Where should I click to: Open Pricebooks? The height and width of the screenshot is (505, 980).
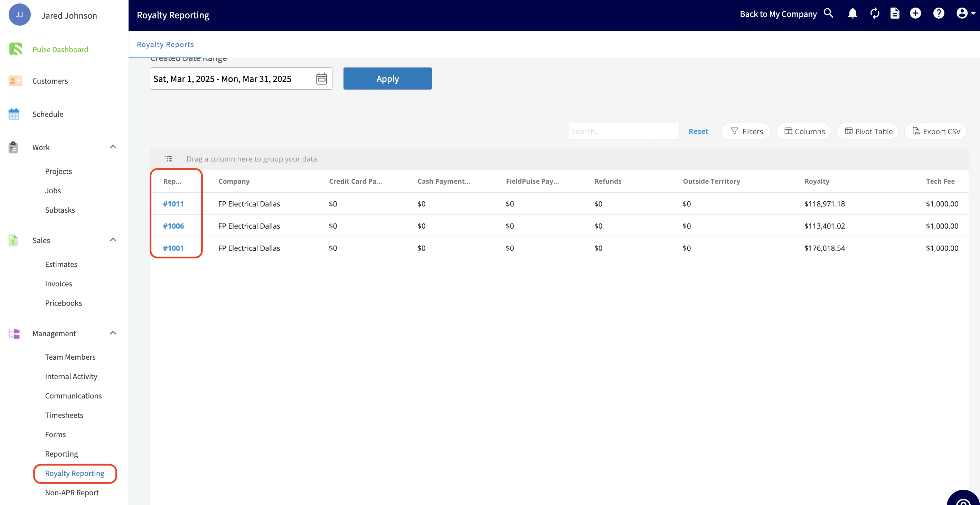pyautogui.click(x=63, y=303)
